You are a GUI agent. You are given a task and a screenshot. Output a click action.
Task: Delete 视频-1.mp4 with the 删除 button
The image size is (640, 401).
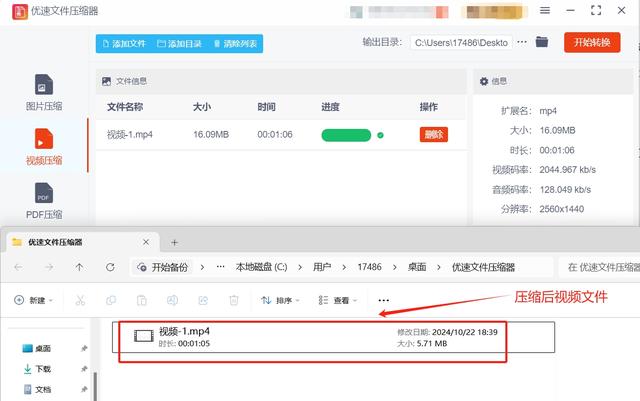pyautogui.click(x=433, y=134)
